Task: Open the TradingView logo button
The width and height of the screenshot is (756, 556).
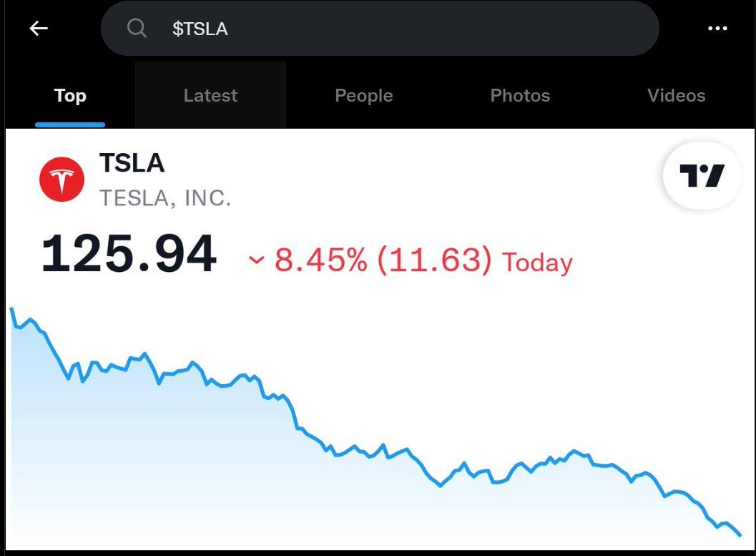Action: (702, 176)
